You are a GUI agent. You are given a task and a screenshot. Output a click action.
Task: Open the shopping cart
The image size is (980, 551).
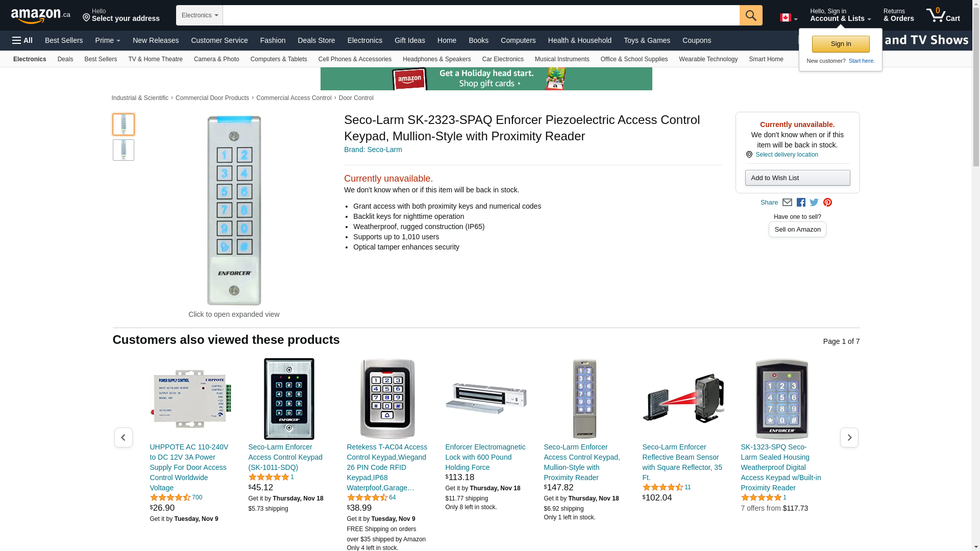tap(943, 15)
